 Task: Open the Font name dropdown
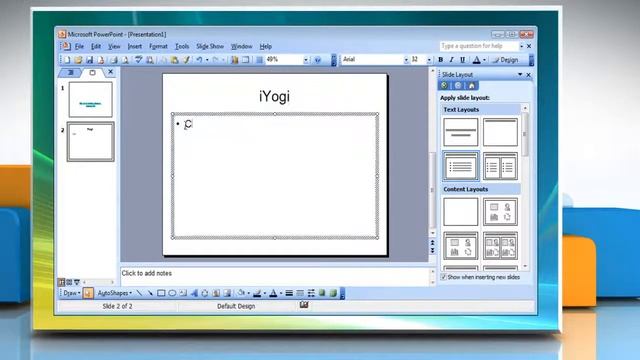coord(406,60)
